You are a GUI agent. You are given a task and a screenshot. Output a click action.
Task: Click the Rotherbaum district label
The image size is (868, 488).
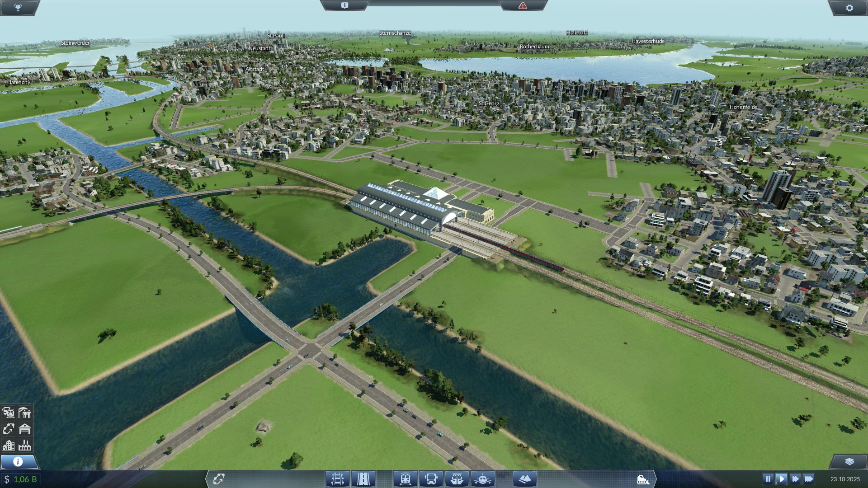click(x=534, y=47)
